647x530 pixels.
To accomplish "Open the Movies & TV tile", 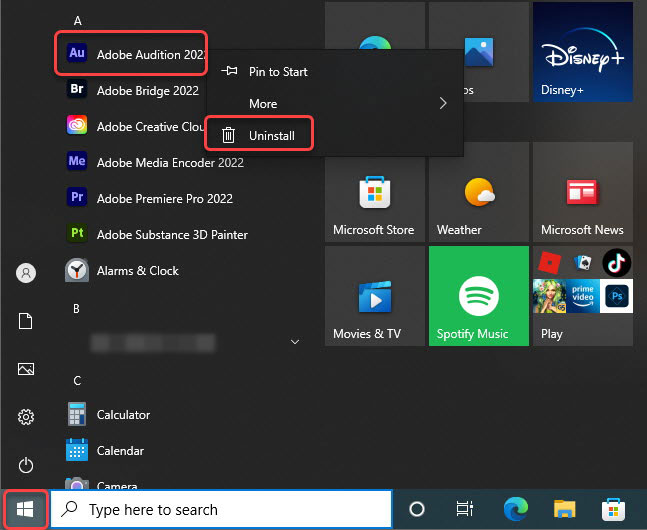I will 375,296.
